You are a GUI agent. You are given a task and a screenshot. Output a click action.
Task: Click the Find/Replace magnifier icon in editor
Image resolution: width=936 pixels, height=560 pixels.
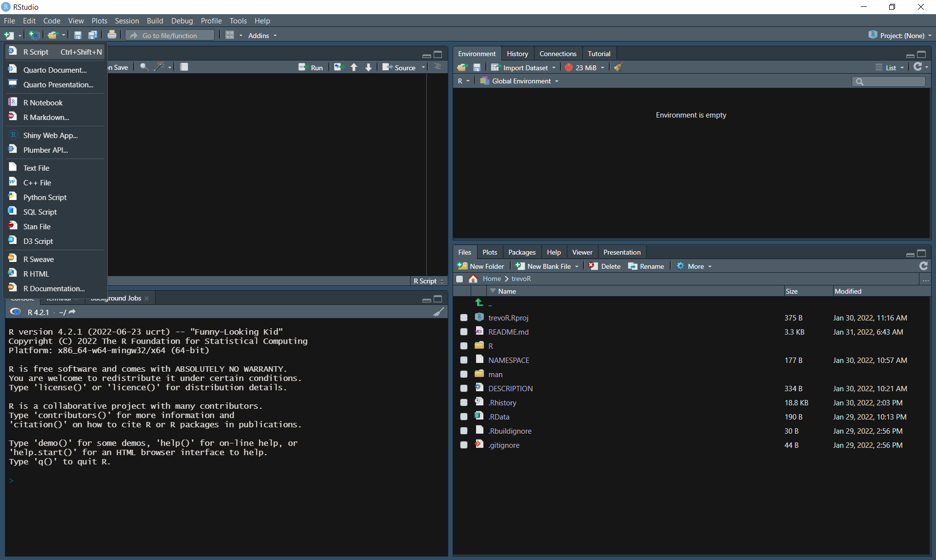click(x=144, y=67)
